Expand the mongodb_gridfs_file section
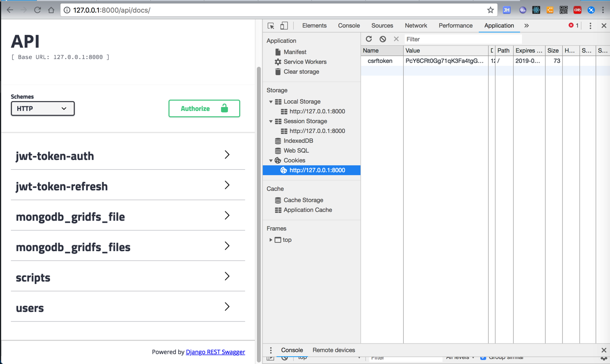Screen dimensions: 610x364 128,216
